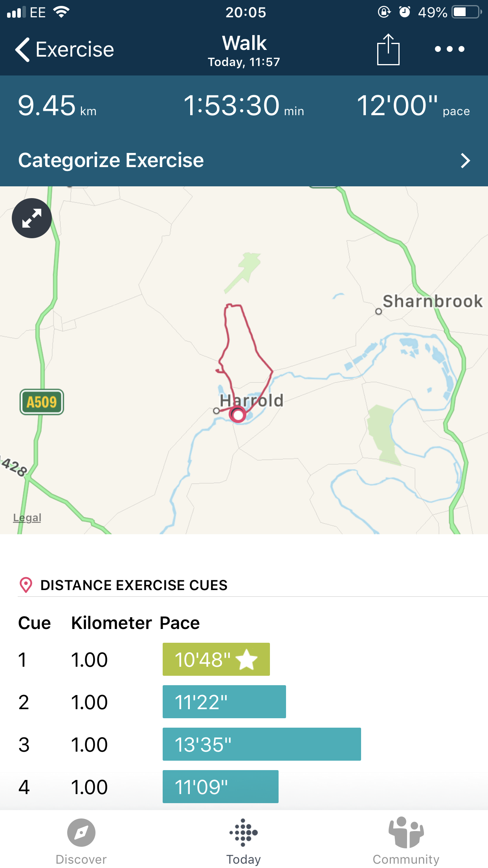Tap the share icon in header

(388, 50)
